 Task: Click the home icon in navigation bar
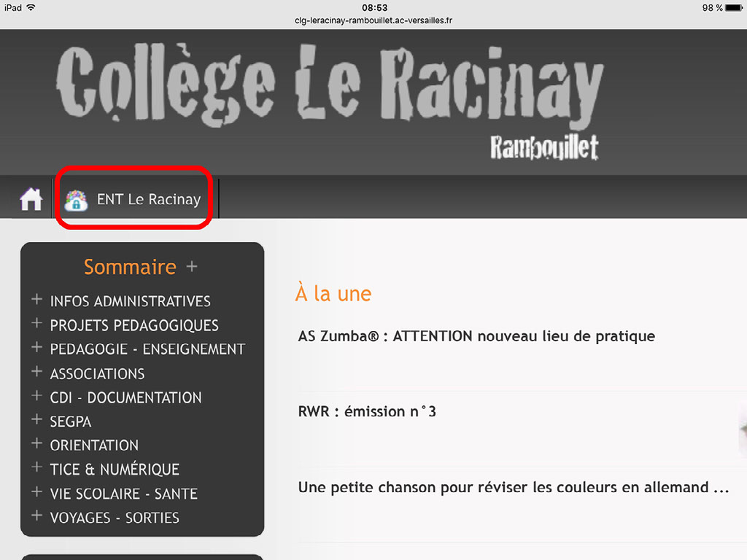[29, 198]
